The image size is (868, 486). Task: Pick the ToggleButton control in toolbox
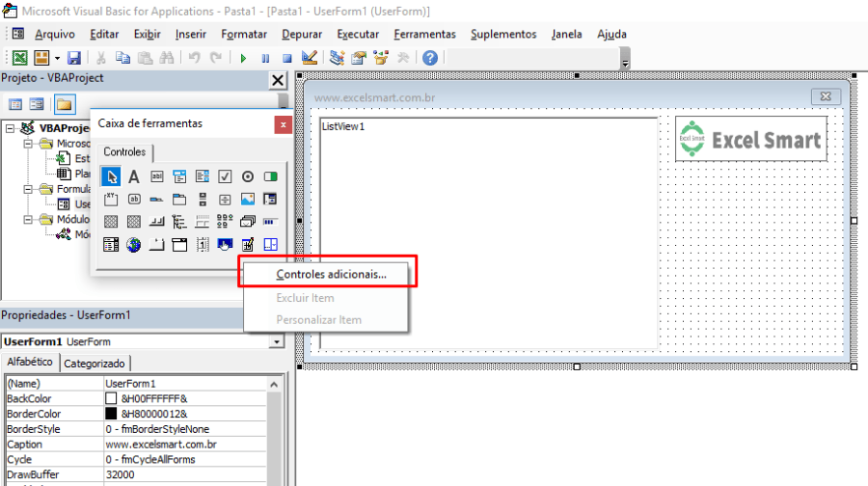pos(270,176)
